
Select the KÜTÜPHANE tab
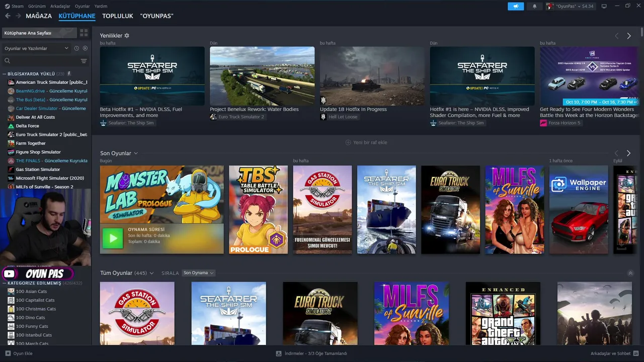[77, 16]
